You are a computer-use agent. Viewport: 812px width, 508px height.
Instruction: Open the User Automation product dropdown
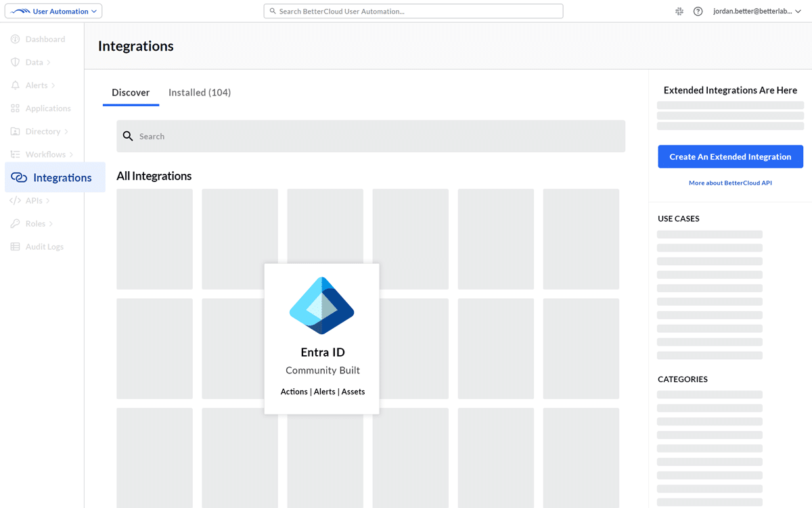[x=53, y=11]
